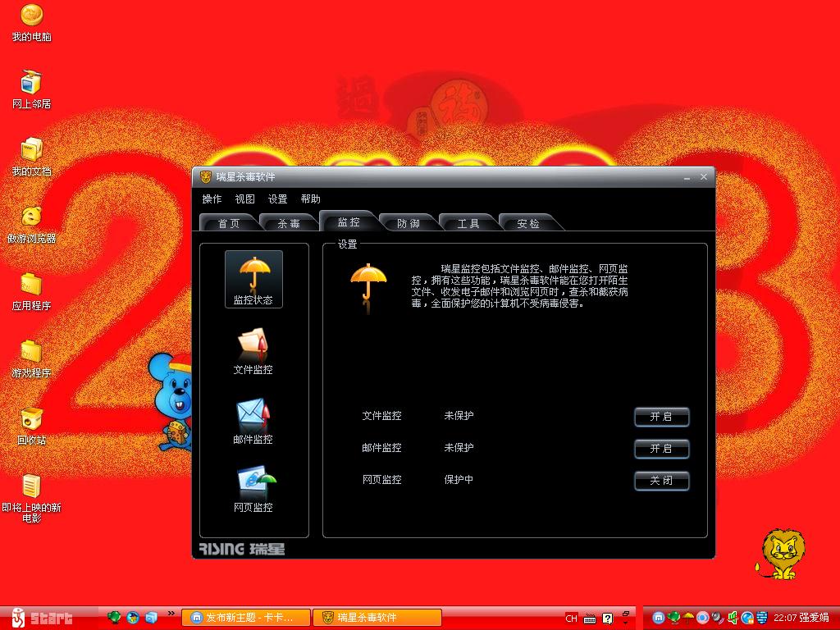Select the 监控状态 umbrella icon in the sidebar
Image resolution: width=840 pixels, height=630 pixels.
pyautogui.click(x=253, y=279)
